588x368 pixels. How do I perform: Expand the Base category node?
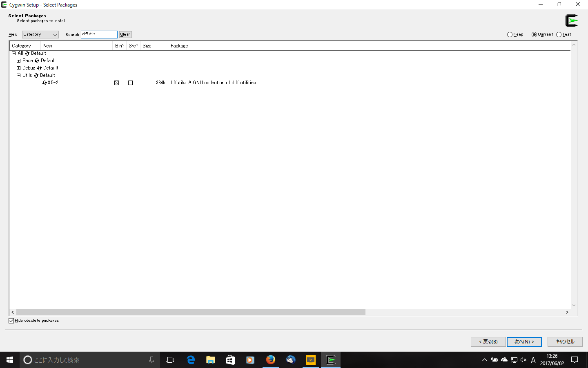coord(18,61)
